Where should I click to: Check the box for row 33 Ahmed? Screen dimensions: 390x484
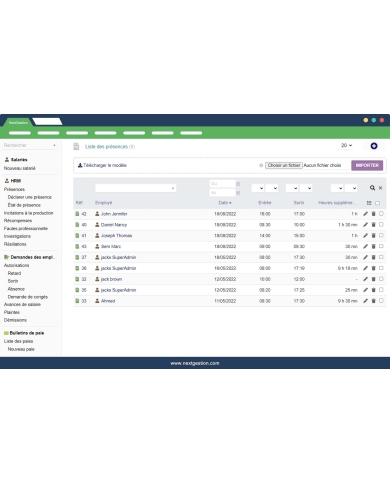[381, 300]
